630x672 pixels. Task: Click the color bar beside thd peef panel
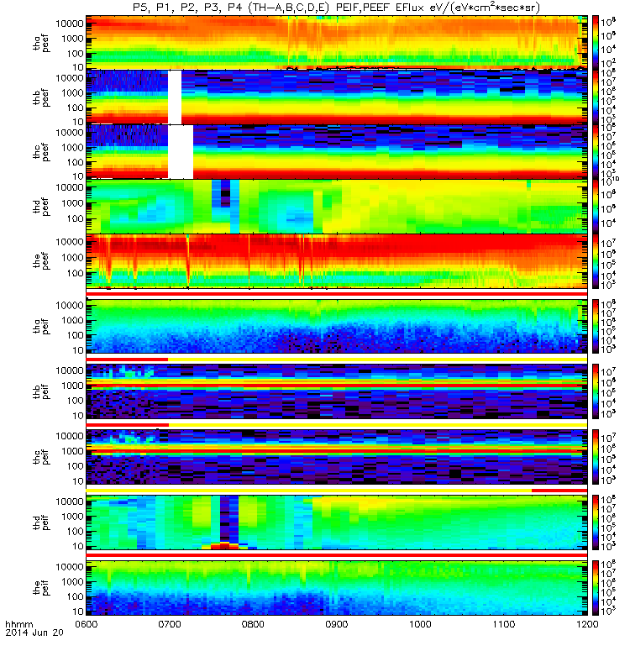596,207
